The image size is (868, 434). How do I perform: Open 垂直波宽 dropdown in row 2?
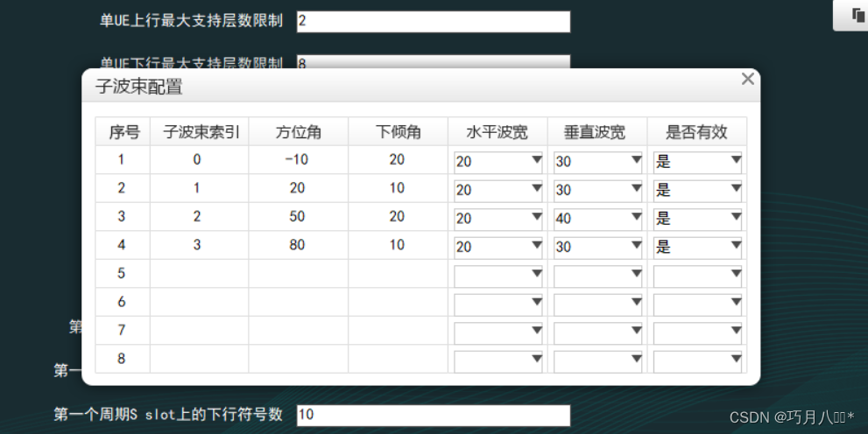tap(598, 190)
